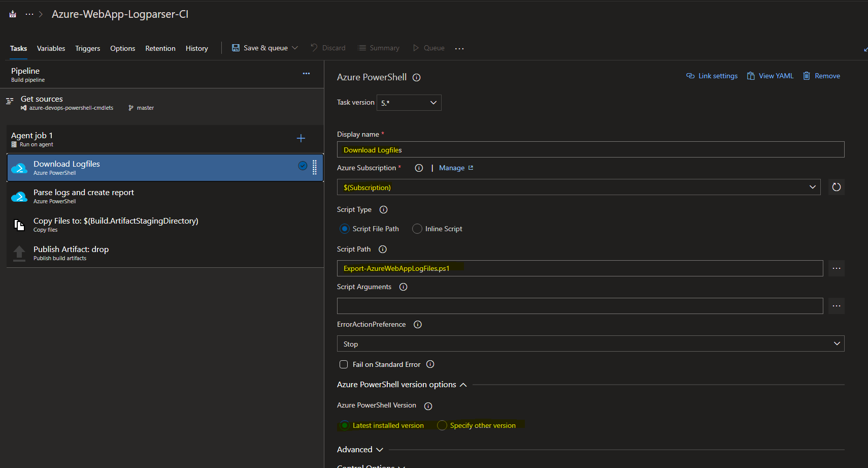Click the Azure-WebApp-Logparser-CI title
This screenshot has height=468, width=868.
pos(120,14)
